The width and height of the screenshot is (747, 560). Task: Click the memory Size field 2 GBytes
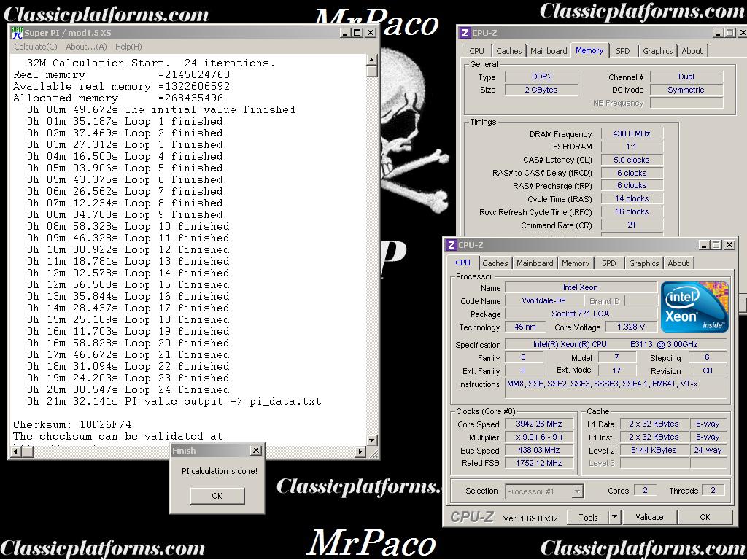click(542, 90)
